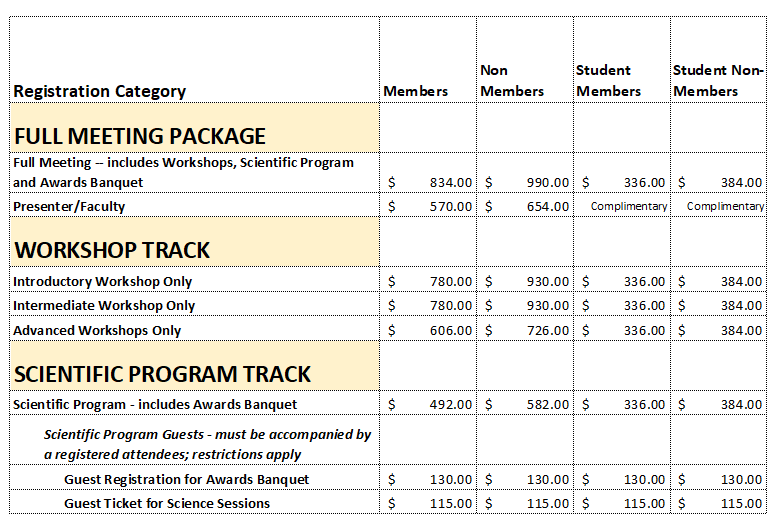
Task: Click 336.00 in Scientific Program row
Action: click(x=644, y=405)
